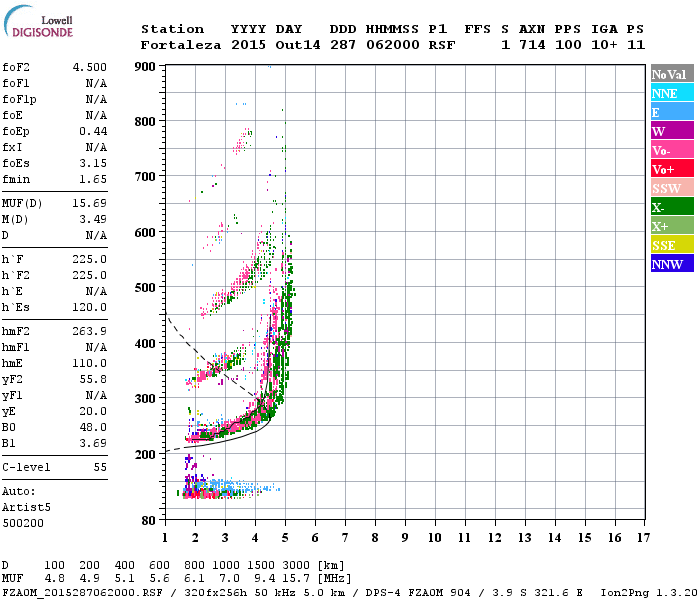Choose the W purple legend swatch
The height and width of the screenshot is (600, 700).
coord(672,130)
